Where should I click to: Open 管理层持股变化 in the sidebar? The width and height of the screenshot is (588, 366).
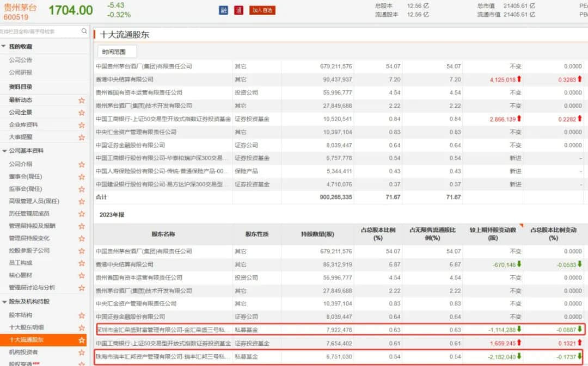tap(29, 238)
